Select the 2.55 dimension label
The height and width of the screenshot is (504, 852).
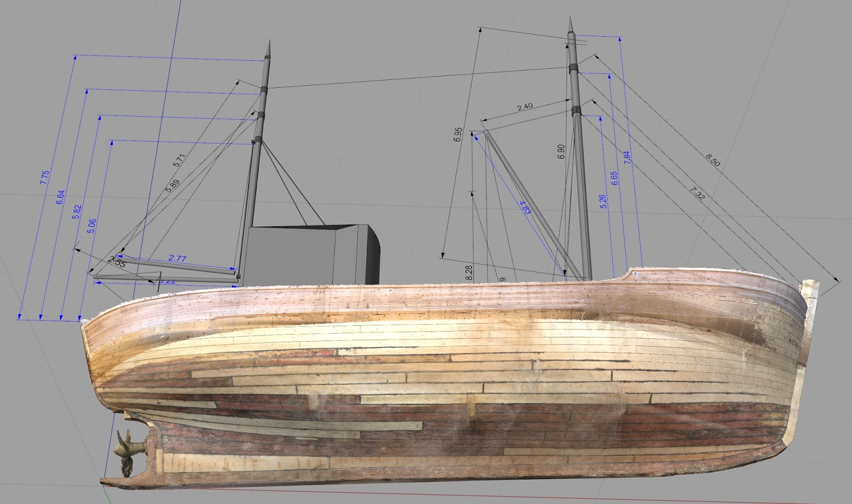[117, 261]
